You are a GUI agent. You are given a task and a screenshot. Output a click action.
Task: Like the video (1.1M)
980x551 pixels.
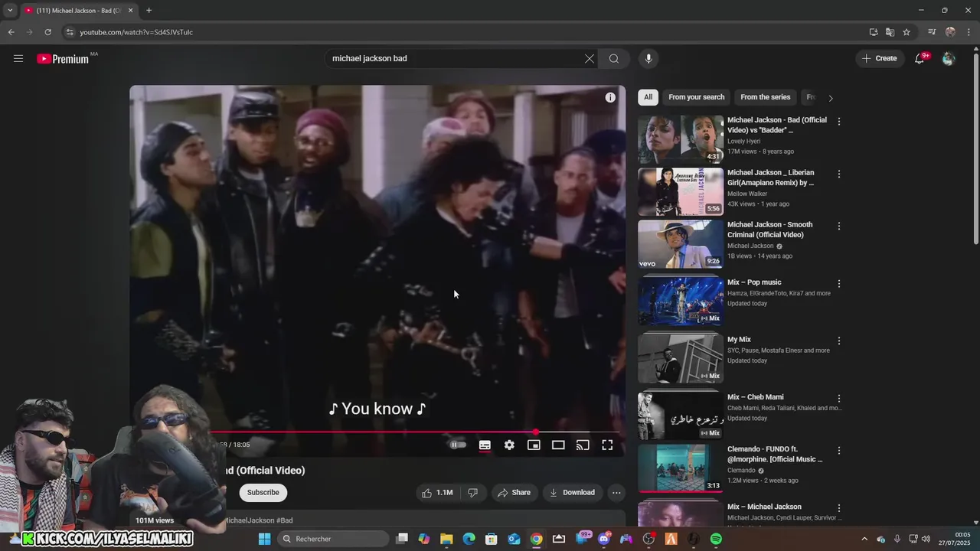437,493
